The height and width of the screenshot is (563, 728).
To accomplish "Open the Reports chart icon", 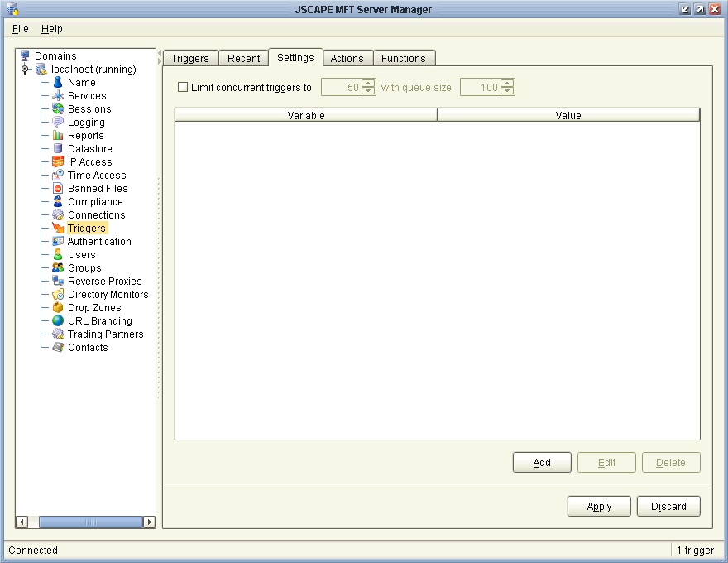I will pyautogui.click(x=58, y=136).
